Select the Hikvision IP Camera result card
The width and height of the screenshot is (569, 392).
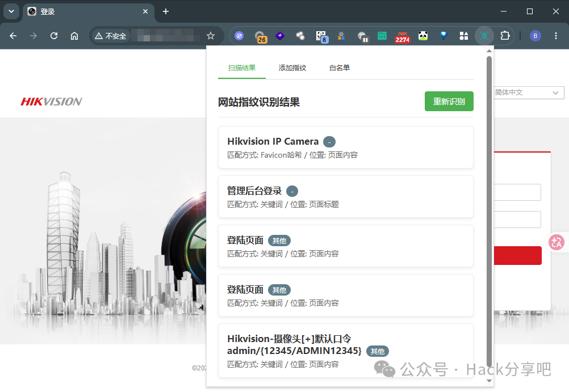pyautogui.click(x=345, y=147)
